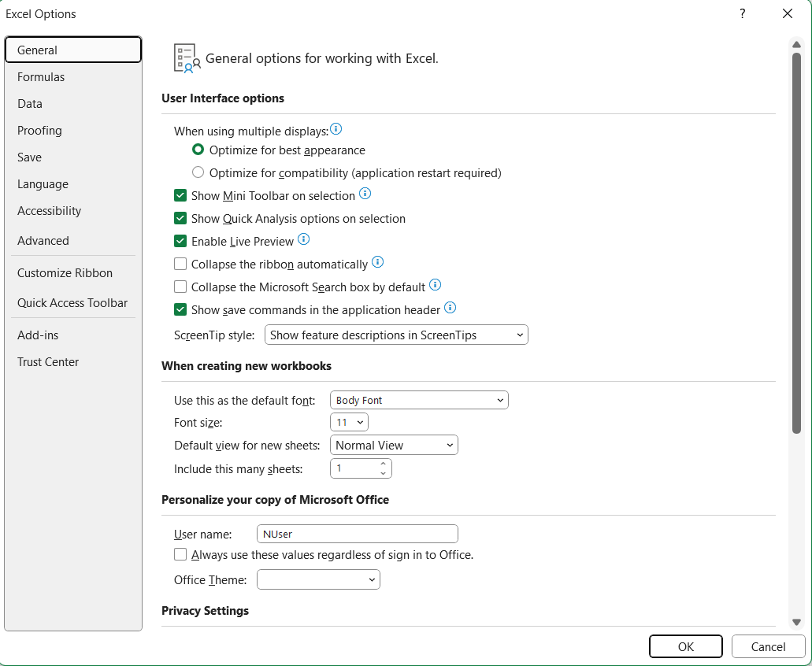Enable Always use these values regardless of sign in
812x666 pixels.
point(180,554)
